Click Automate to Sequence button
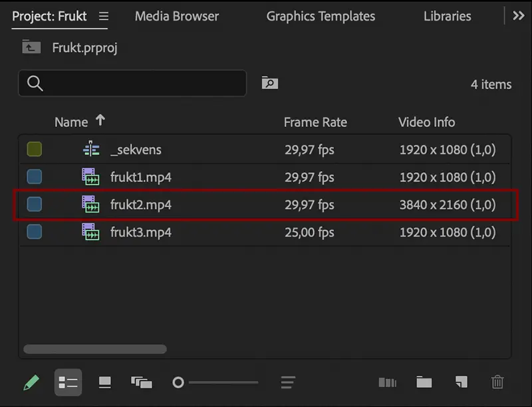The width and height of the screenshot is (532, 407). pos(388,382)
